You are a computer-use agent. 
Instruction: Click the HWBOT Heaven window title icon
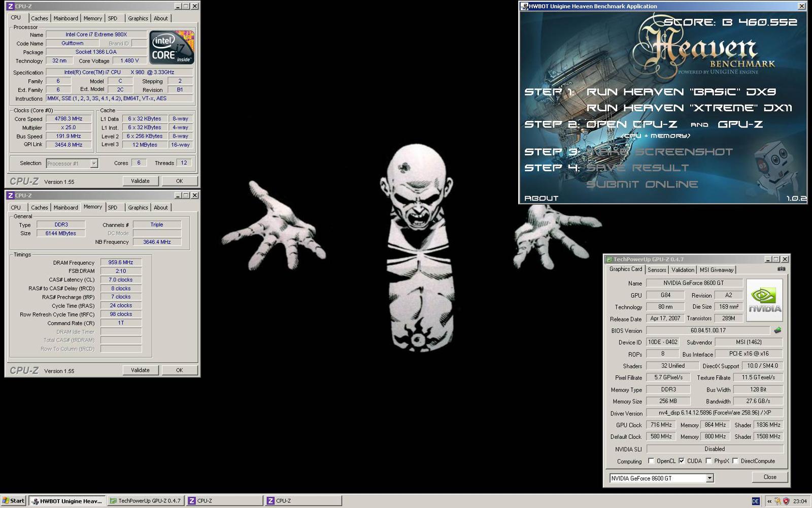[x=524, y=6]
